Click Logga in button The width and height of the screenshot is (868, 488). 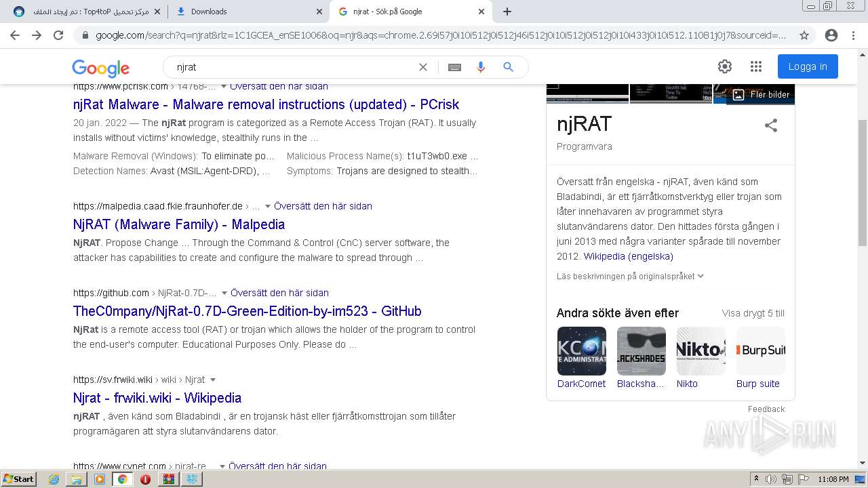pos(808,66)
